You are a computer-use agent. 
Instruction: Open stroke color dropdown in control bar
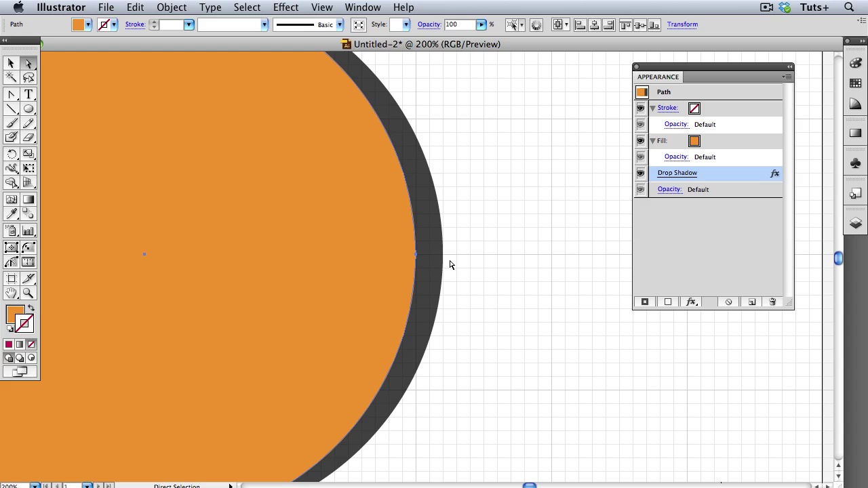pyautogui.click(x=113, y=24)
